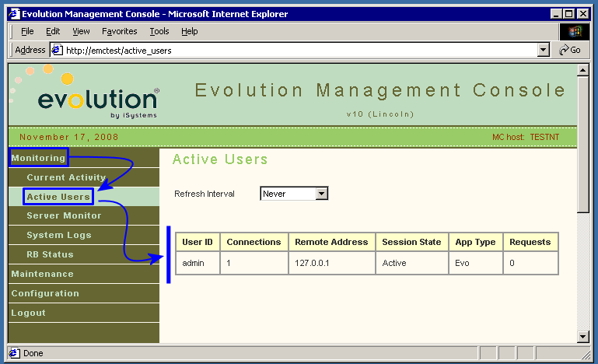The height and width of the screenshot is (364, 598).
Task: Open Server Monitor in the sidebar
Action: click(x=64, y=215)
